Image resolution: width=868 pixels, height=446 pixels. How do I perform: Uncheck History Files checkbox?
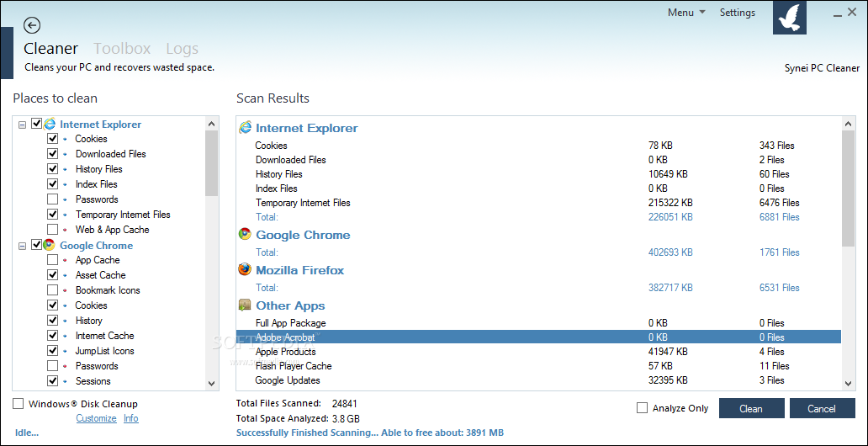[53, 168]
